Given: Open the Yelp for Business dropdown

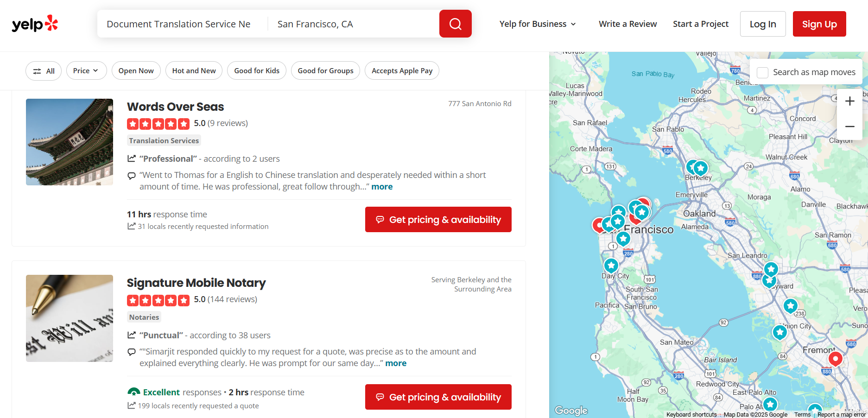Looking at the screenshot, I should coord(538,24).
